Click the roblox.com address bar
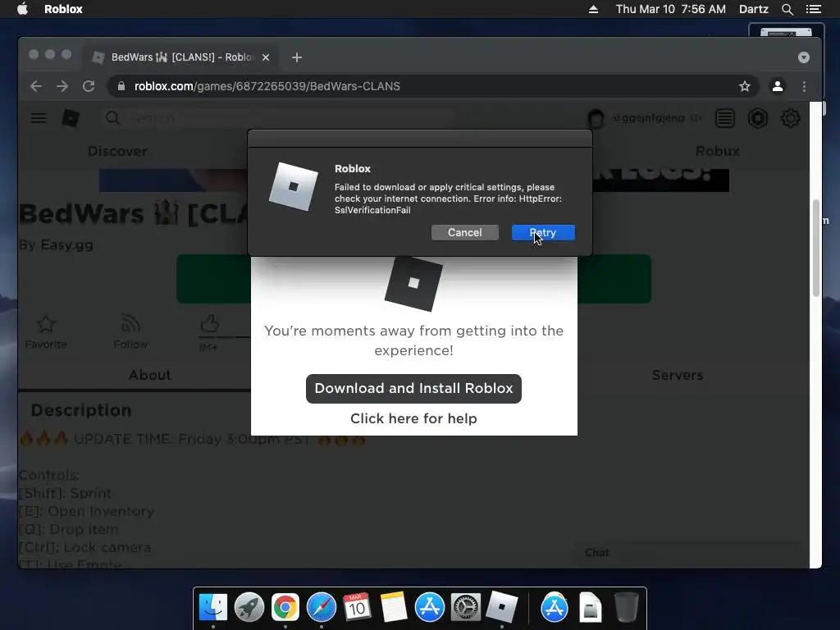 (433, 86)
